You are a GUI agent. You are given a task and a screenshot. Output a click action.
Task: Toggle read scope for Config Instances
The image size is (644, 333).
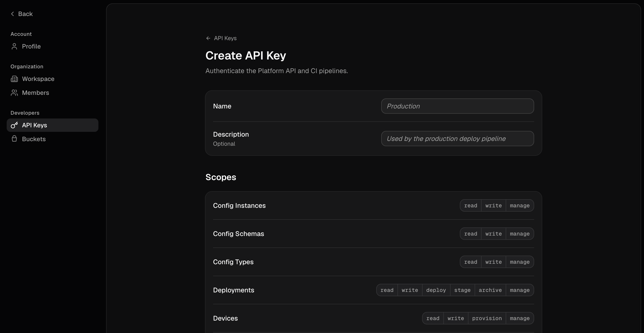471,205
